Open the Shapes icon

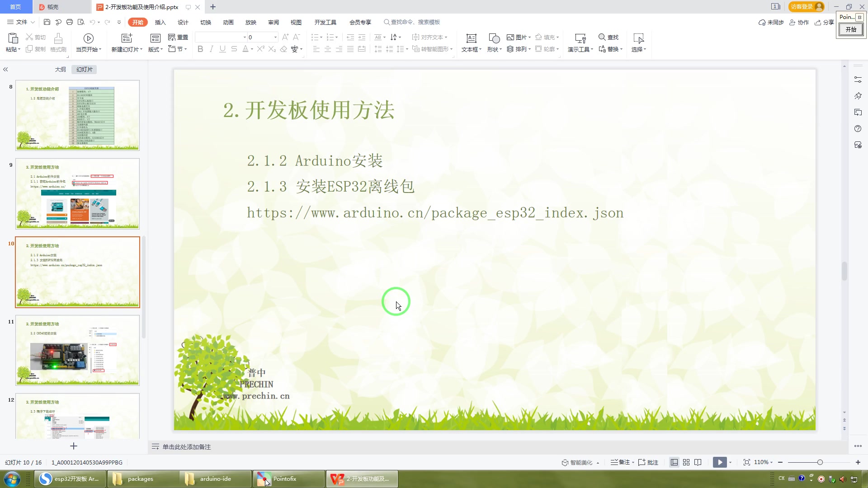coord(494,39)
